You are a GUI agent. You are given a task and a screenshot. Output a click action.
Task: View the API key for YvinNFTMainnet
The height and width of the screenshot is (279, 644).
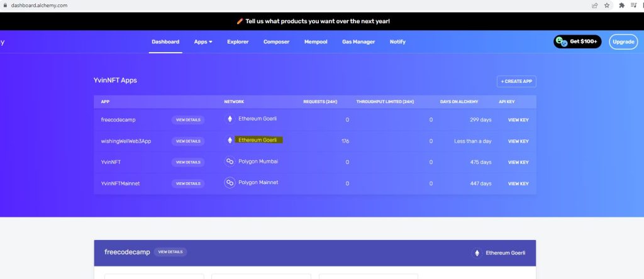click(x=518, y=183)
